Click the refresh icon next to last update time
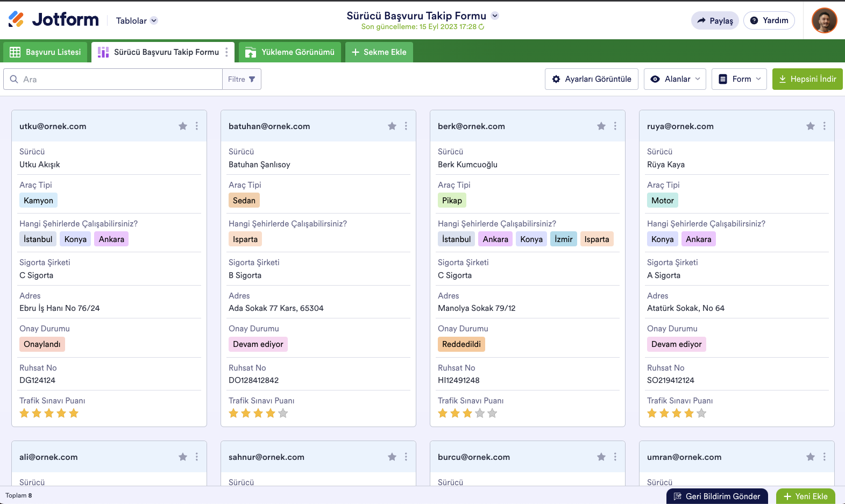Image resolution: width=845 pixels, height=504 pixels. point(481,27)
